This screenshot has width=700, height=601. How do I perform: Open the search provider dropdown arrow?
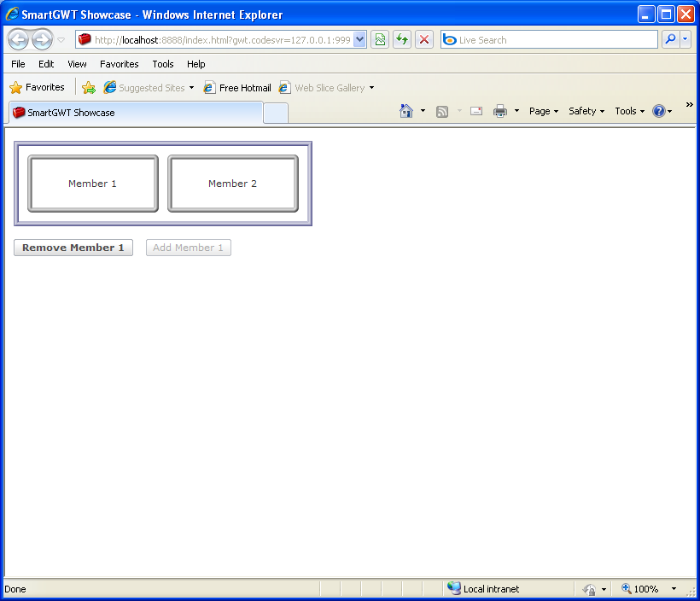(685, 40)
